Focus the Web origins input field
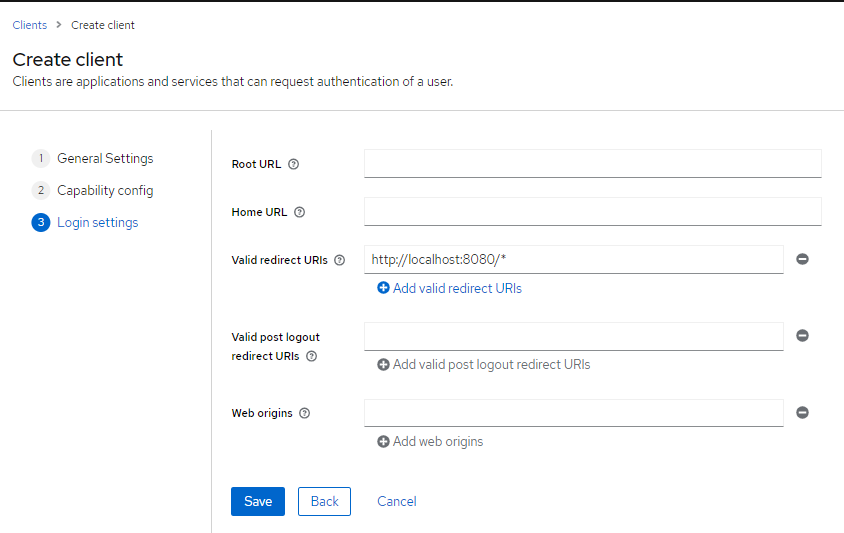 coord(574,413)
